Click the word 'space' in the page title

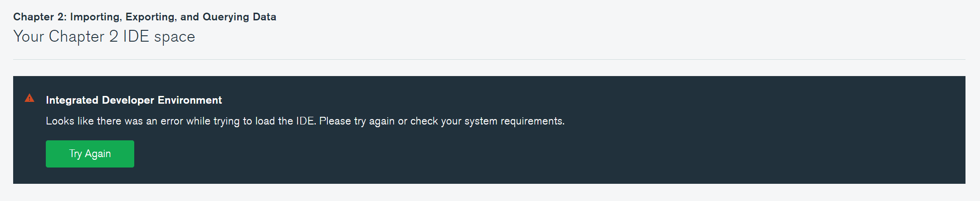(x=175, y=37)
